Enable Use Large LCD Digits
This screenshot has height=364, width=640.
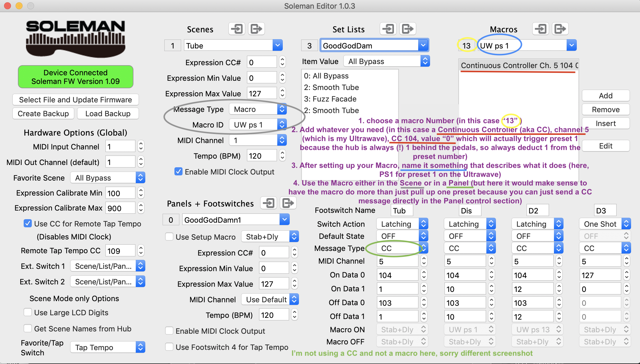28,312
